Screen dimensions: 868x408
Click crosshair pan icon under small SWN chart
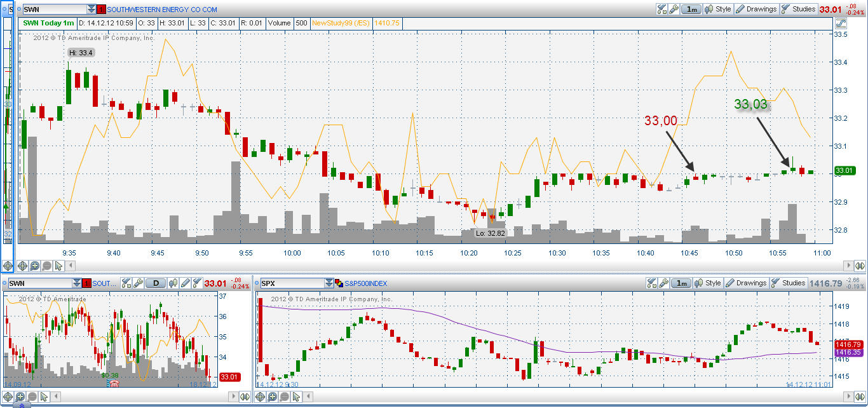[8, 397]
